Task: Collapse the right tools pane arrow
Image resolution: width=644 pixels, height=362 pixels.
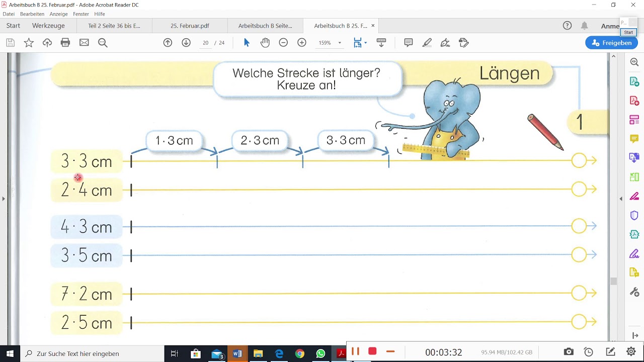Action: tap(620, 199)
